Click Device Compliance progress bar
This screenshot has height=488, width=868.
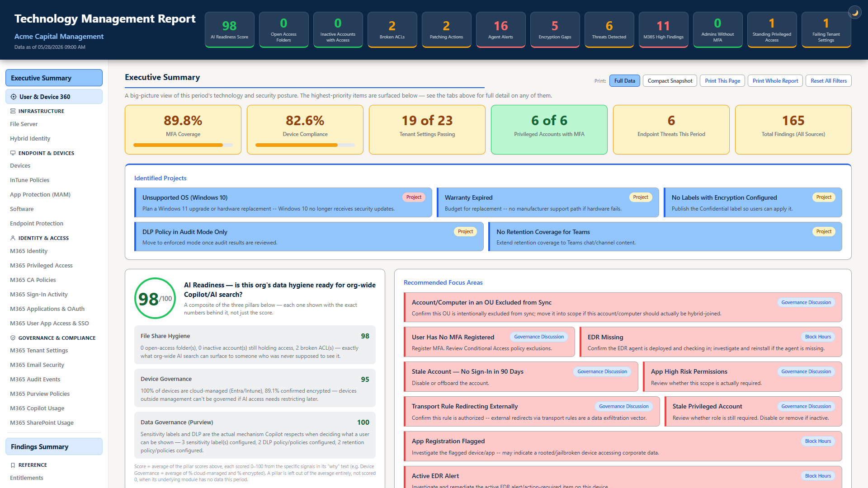[305, 145]
